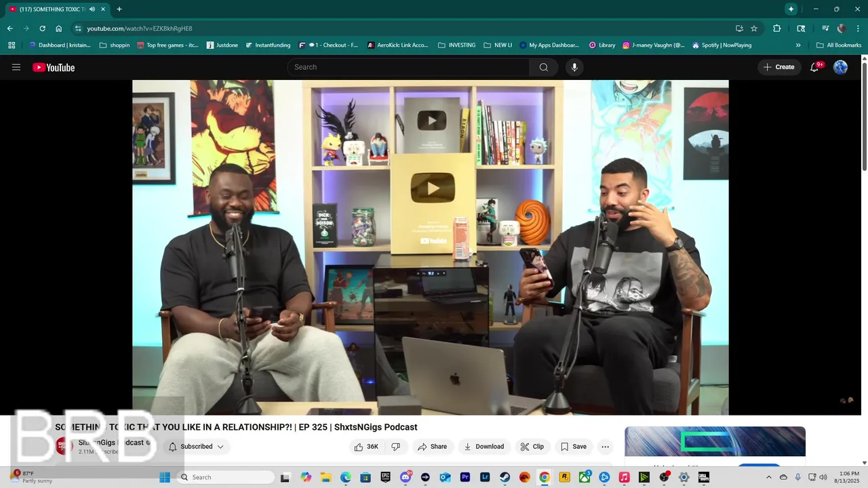The width and height of the screenshot is (868, 488).
Task: Click the browser address bar URL
Action: click(x=139, y=28)
